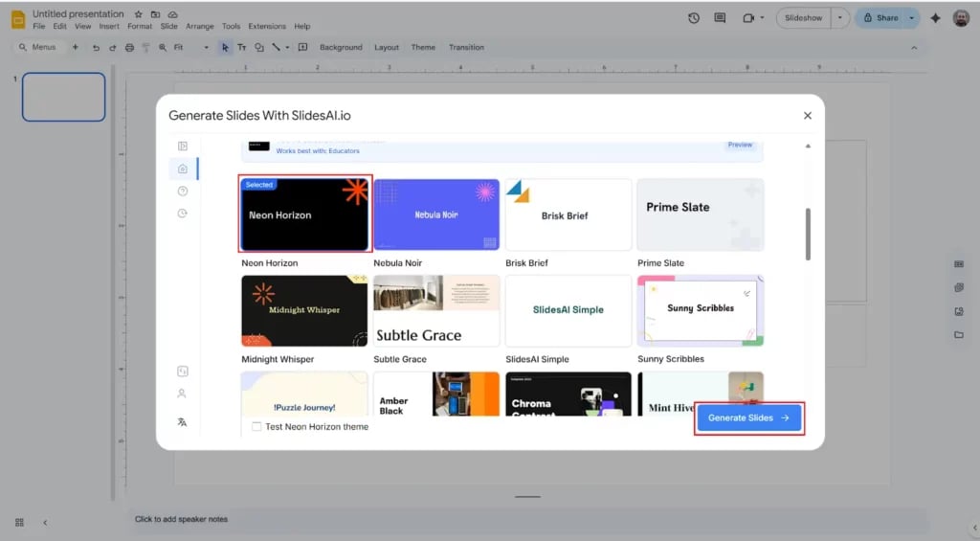Expand the Slideshow dropdown arrow
Viewport: 980px width, 541px height.
pos(840,18)
